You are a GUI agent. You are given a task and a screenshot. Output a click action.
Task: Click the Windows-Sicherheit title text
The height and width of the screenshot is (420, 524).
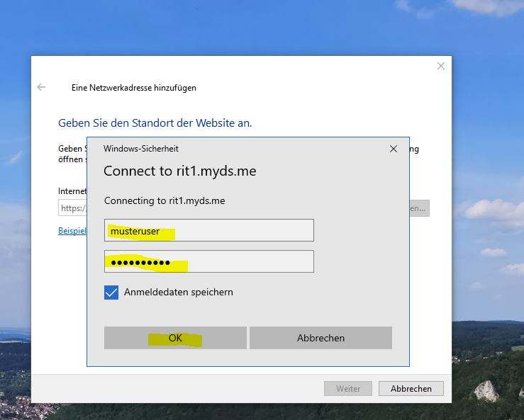pos(141,149)
